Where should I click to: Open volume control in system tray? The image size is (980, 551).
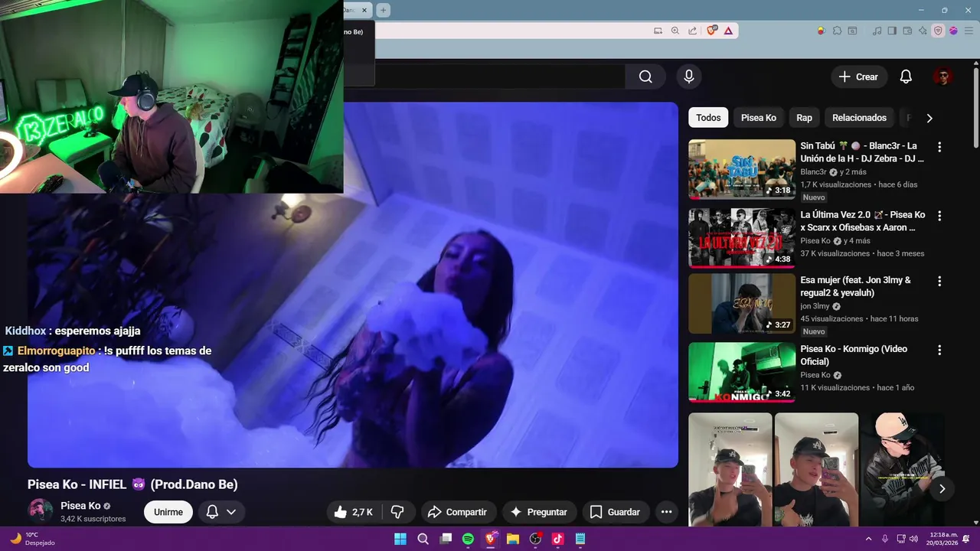[x=913, y=539]
